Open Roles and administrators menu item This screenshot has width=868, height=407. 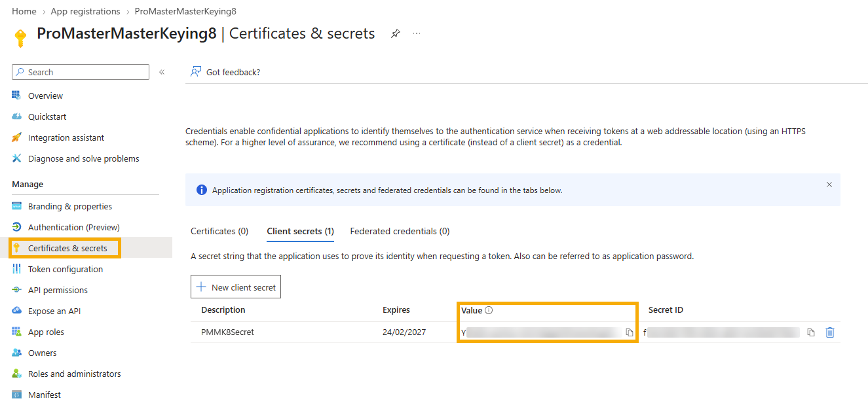click(x=75, y=374)
